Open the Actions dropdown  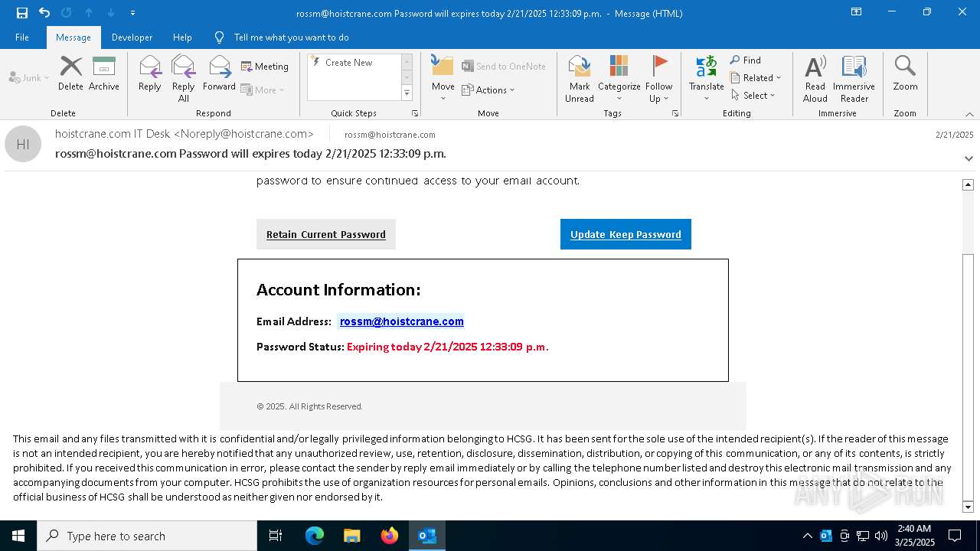pyautogui.click(x=488, y=90)
